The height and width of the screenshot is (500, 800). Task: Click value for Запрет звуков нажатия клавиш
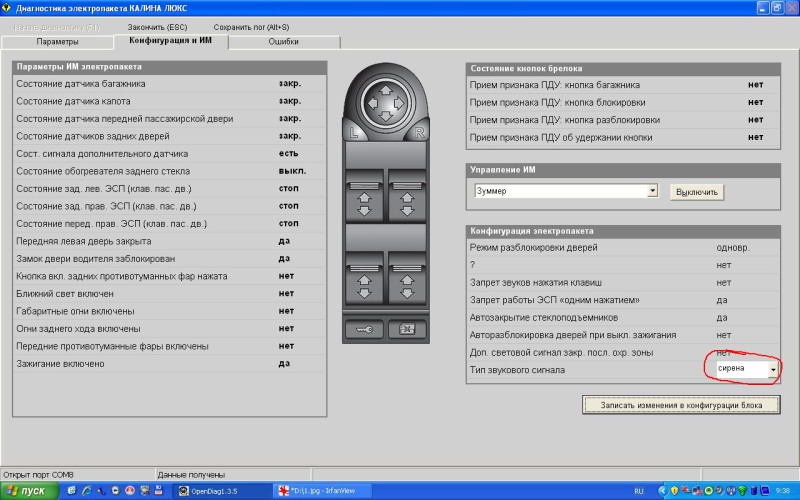pos(723,283)
